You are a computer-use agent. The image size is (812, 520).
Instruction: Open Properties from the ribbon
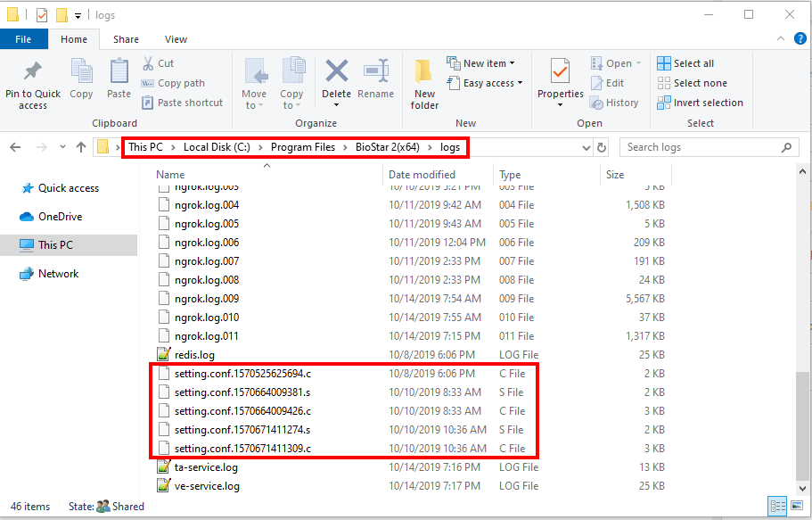point(560,72)
